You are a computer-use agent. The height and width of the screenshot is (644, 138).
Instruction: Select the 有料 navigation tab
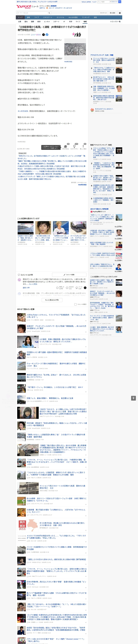click(95, 17)
